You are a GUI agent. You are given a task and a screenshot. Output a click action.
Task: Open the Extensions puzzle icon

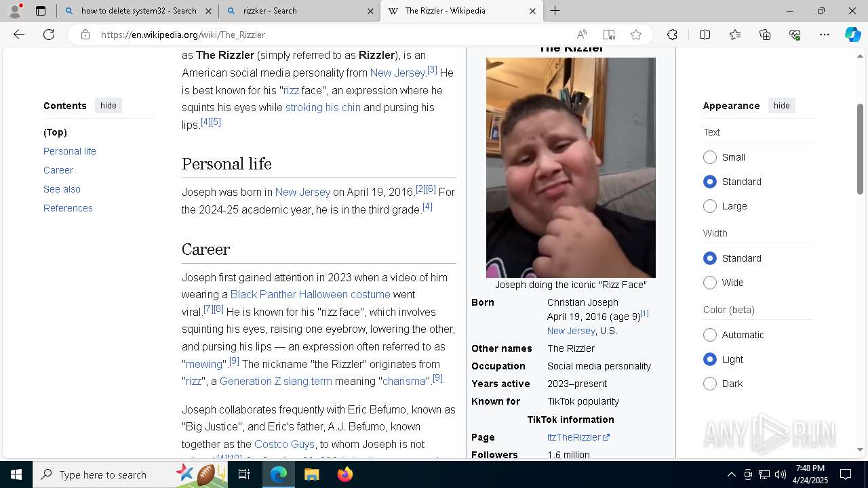pyautogui.click(x=672, y=35)
